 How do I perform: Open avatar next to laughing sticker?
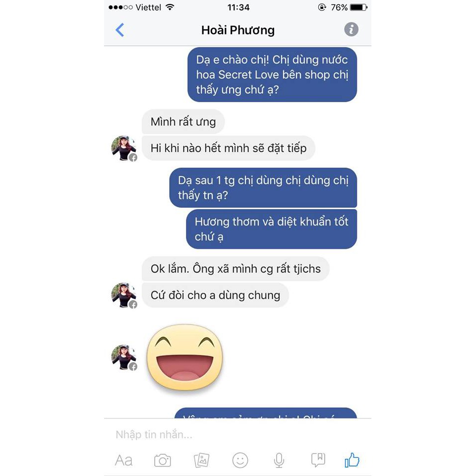pyautogui.click(x=124, y=357)
